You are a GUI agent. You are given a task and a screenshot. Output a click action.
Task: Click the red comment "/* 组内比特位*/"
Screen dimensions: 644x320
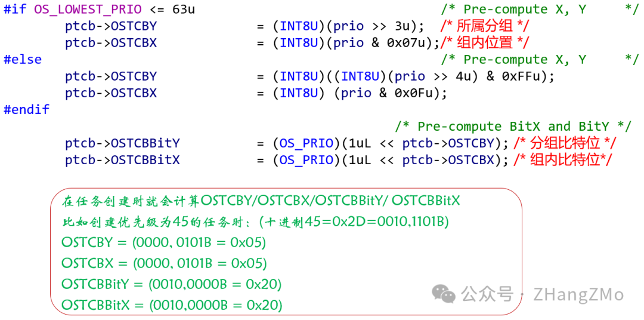pyautogui.click(x=563, y=160)
